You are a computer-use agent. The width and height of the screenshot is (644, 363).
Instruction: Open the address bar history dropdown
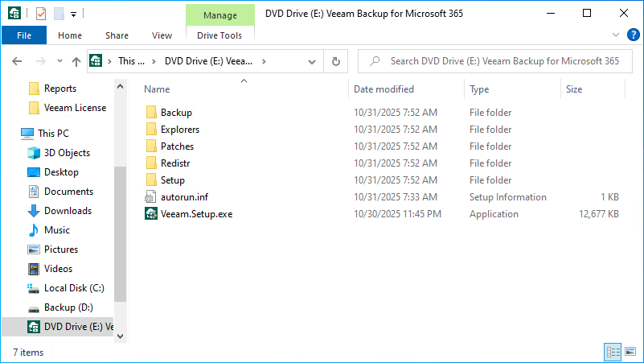pos(312,61)
